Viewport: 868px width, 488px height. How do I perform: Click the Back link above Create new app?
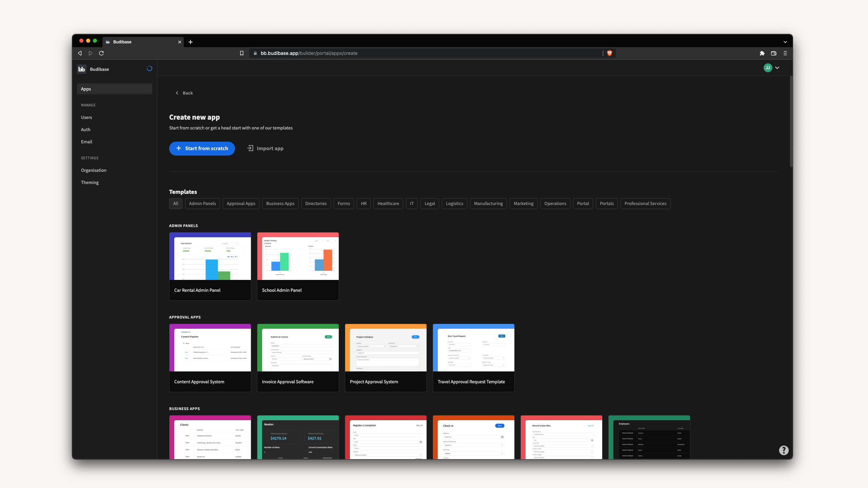(x=184, y=93)
